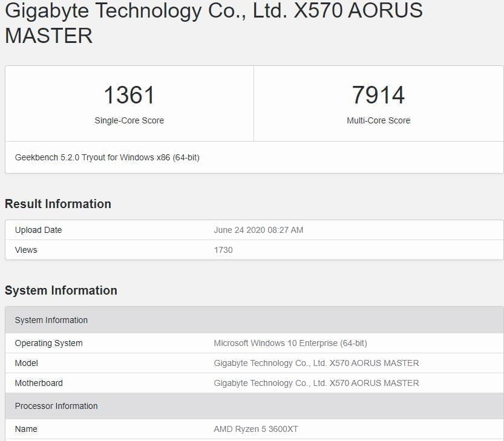This screenshot has width=504, height=441.
Task: Select the 1361 single-core score number
Action: pos(129,96)
